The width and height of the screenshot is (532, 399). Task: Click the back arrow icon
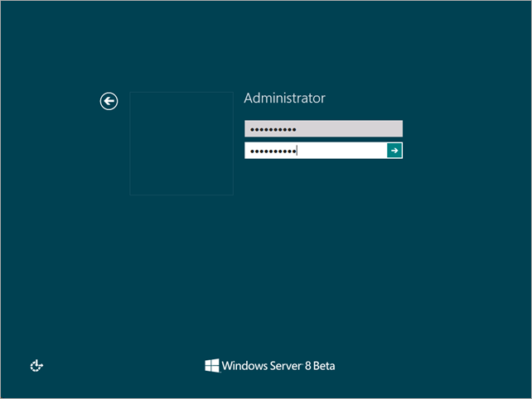tap(109, 101)
